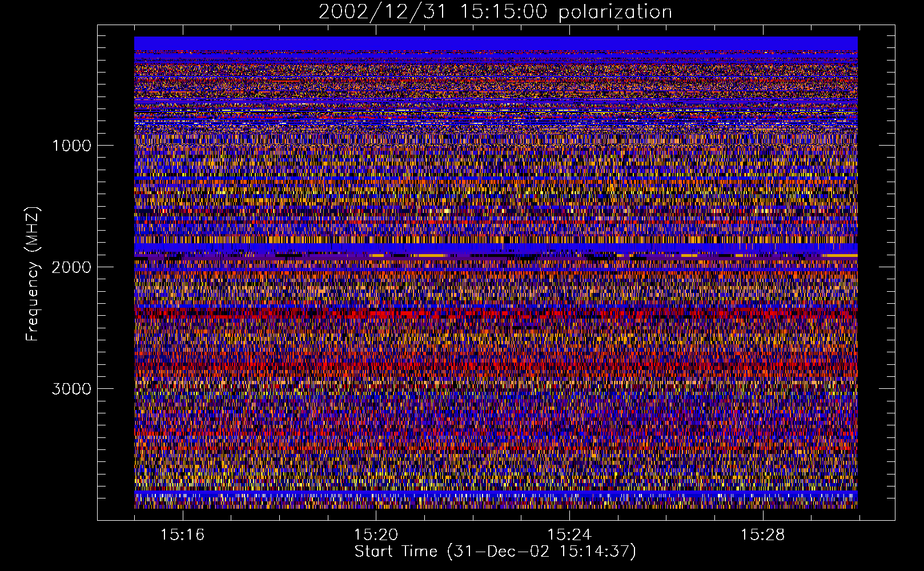Click the "1000" frequency tick label
Screen dimensions: 924x571
tap(71, 145)
